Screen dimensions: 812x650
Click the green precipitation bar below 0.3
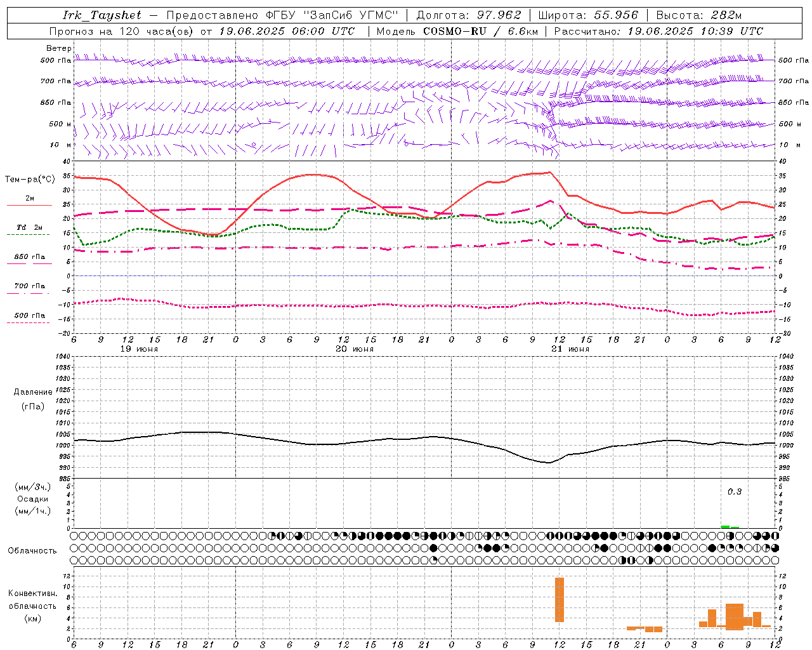click(725, 526)
